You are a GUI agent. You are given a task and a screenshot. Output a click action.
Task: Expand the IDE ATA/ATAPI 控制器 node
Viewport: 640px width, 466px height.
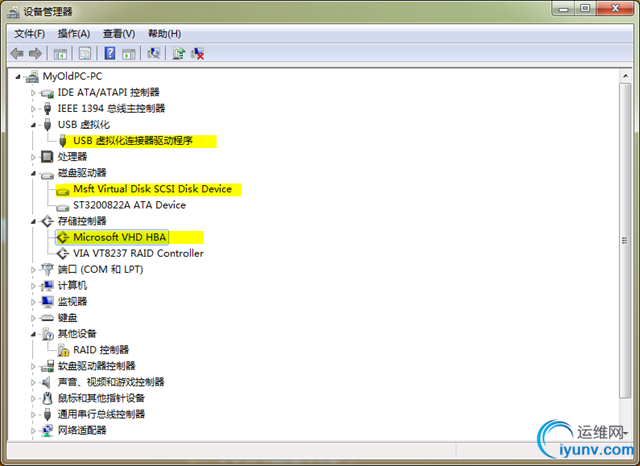pos(33,93)
